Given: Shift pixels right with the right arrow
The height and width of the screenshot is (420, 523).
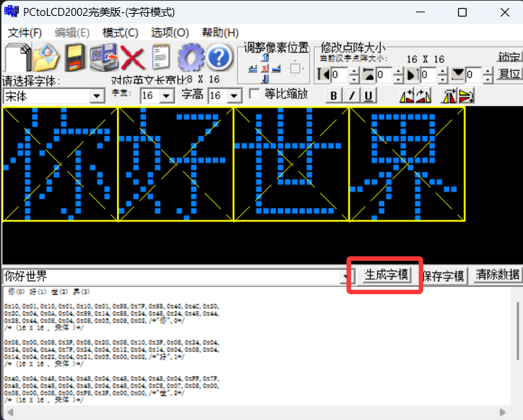Looking at the screenshot, I should [x=276, y=69].
